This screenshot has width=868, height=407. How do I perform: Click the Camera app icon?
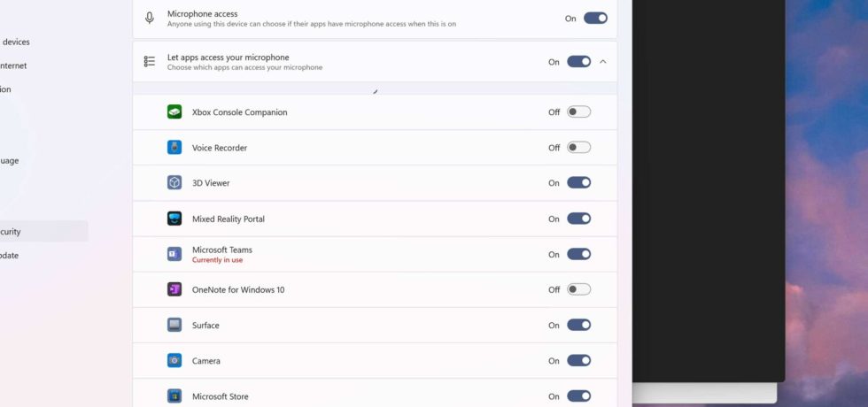click(174, 361)
